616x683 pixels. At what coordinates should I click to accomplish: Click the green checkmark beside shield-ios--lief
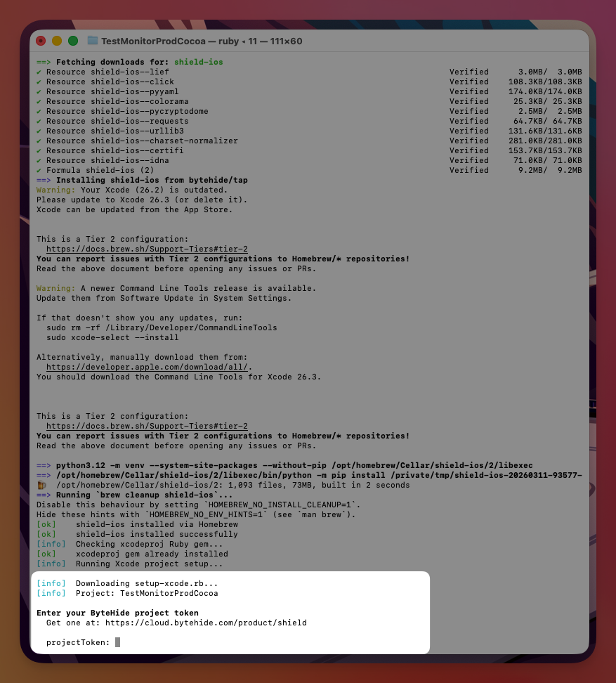point(39,72)
